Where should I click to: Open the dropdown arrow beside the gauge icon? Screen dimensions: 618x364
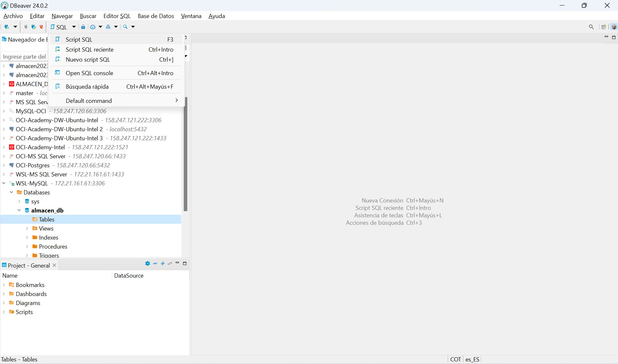click(100, 27)
